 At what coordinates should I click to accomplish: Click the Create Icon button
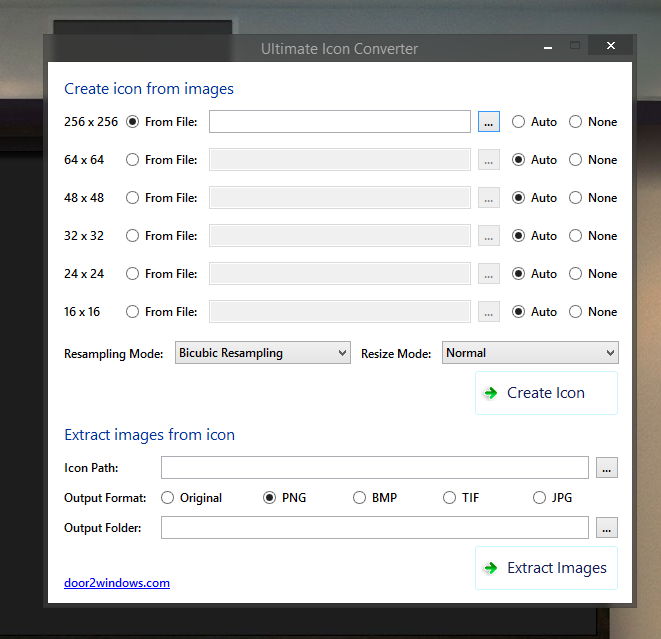point(546,393)
